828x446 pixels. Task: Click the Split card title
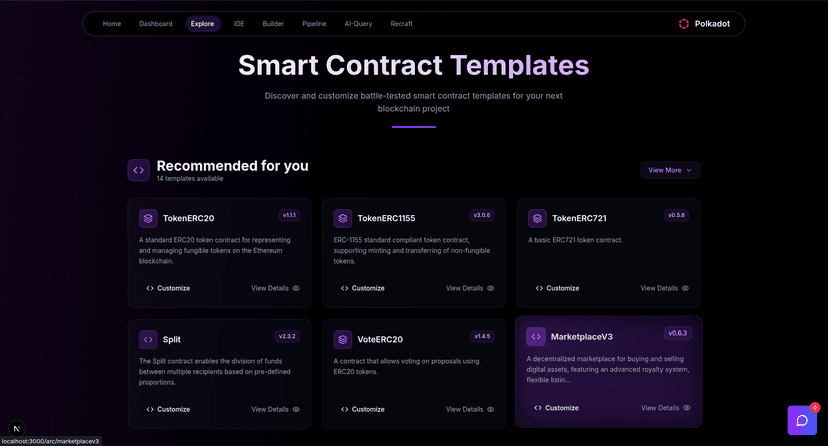click(x=172, y=339)
